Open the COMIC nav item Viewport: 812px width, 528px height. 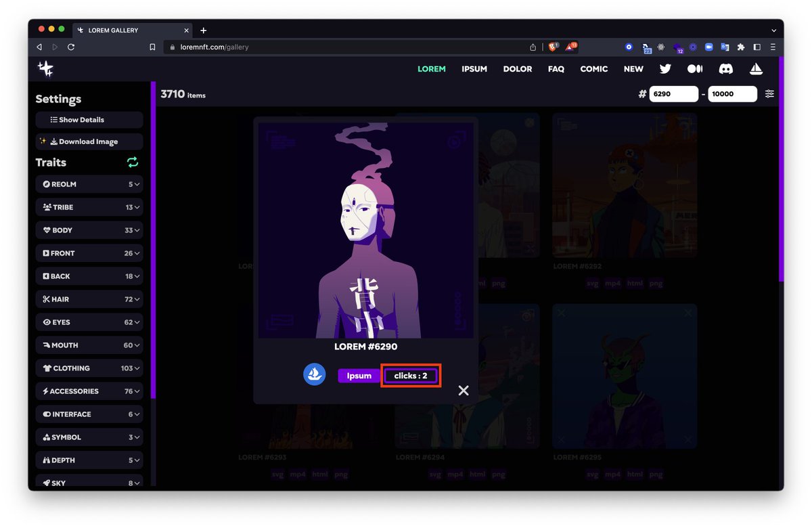coord(594,69)
